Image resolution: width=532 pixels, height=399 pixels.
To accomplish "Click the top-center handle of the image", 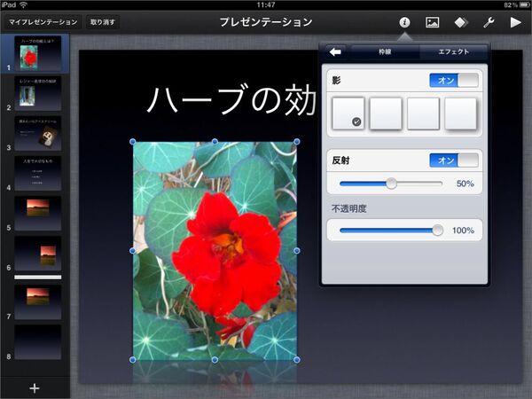I will 215,142.
